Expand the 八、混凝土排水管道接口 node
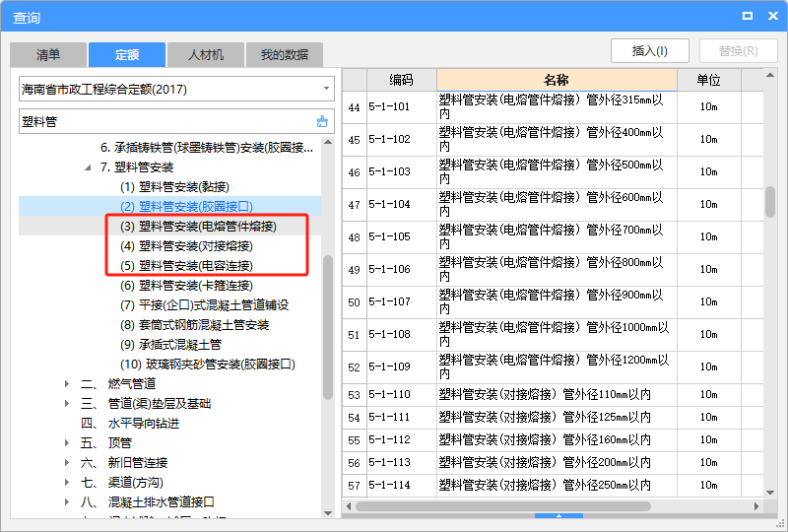This screenshot has height=532, width=788. pos(67,501)
